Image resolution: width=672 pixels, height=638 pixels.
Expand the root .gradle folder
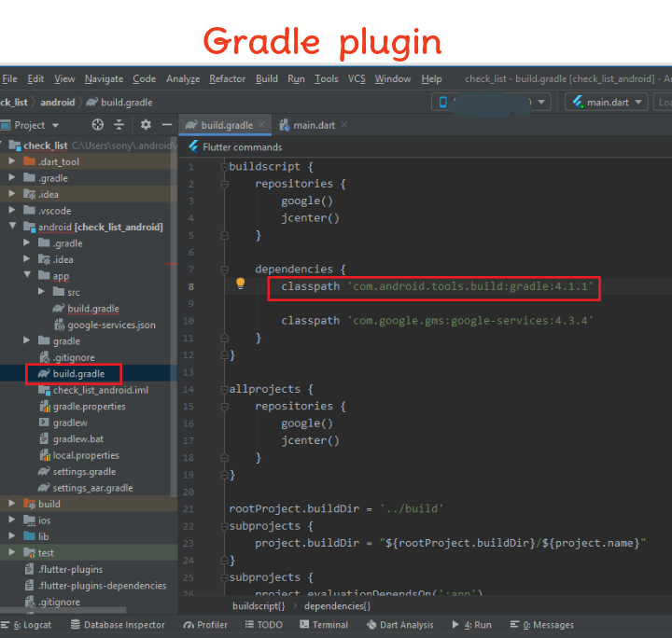click(x=12, y=177)
